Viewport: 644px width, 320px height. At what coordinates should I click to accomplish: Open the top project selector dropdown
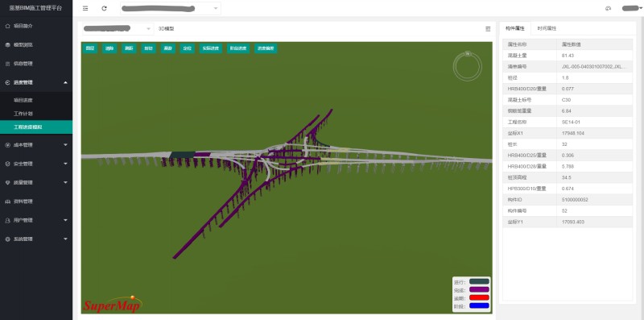(171, 8)
